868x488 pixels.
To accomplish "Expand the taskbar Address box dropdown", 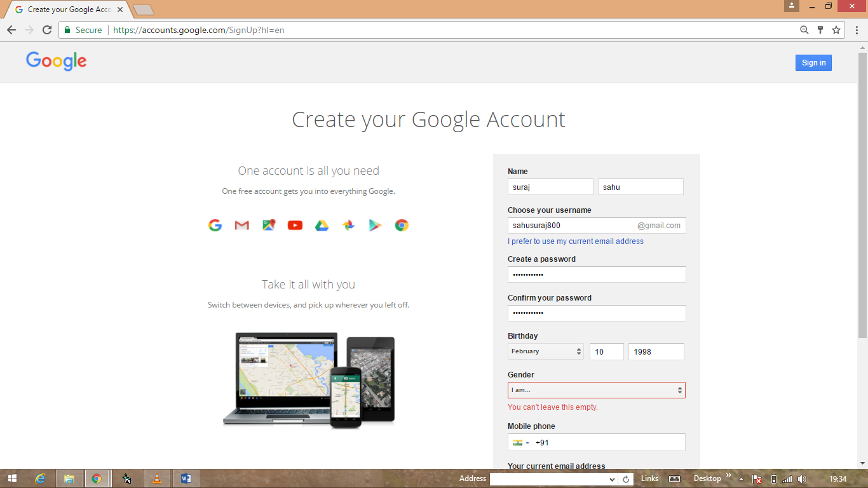I will click(x=612, y=479).
